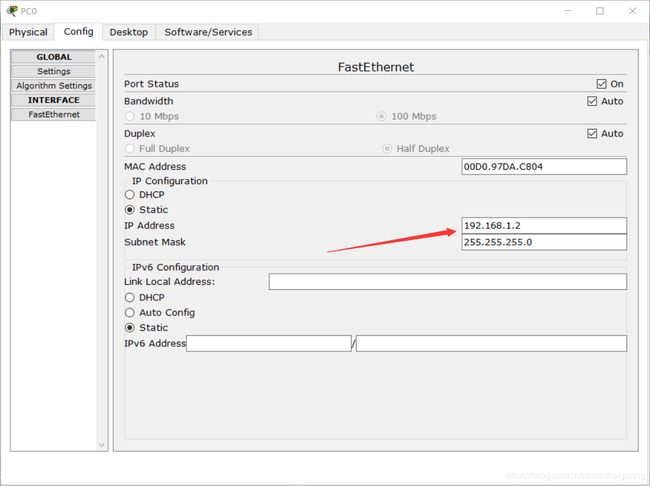Open Algorithm Settings in sidebar
Image resolution: width=650 pixels, height=486 pixels.
click(x=53, y=86)
